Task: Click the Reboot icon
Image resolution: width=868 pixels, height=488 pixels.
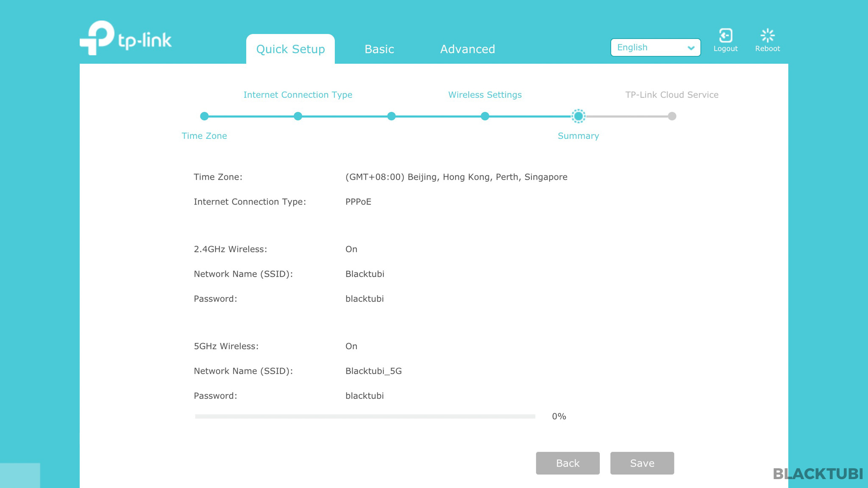Action: tap(767, 36)
